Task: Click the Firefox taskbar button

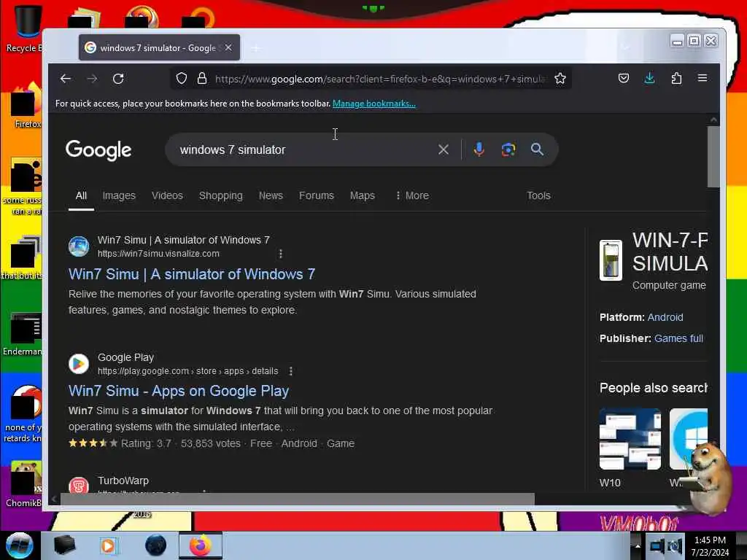Action: point(201,545)
